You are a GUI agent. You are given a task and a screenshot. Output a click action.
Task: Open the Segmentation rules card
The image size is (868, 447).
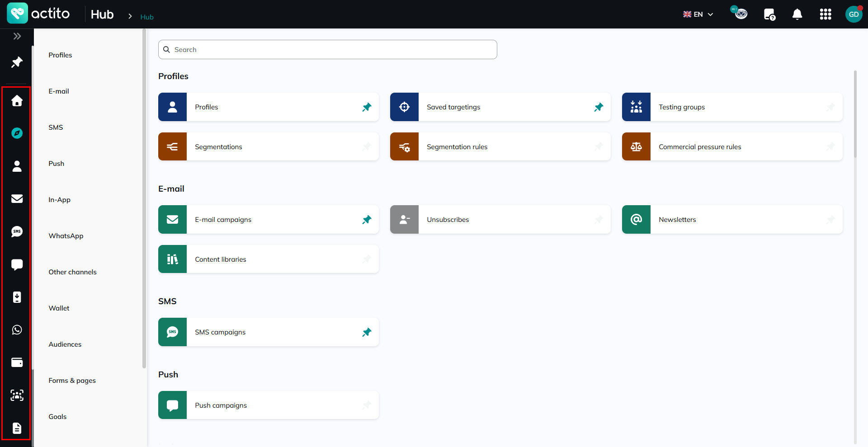point(500,146)
